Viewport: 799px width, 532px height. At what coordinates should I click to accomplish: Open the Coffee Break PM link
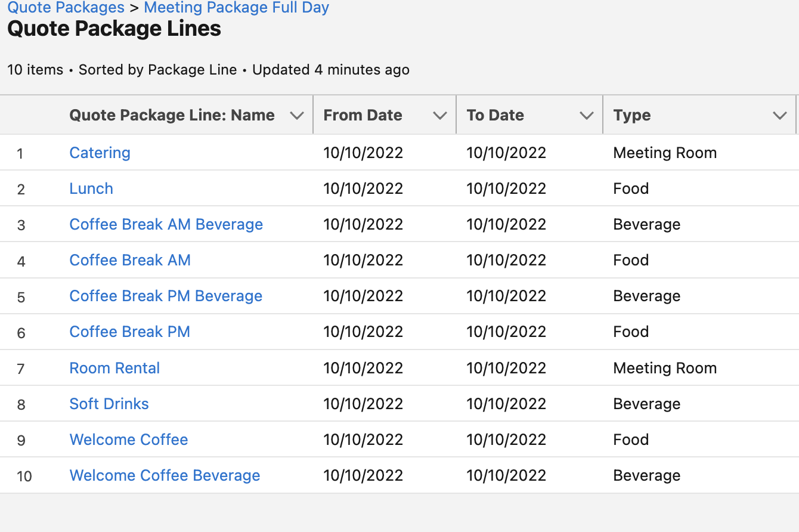click(x=129, y=332)
